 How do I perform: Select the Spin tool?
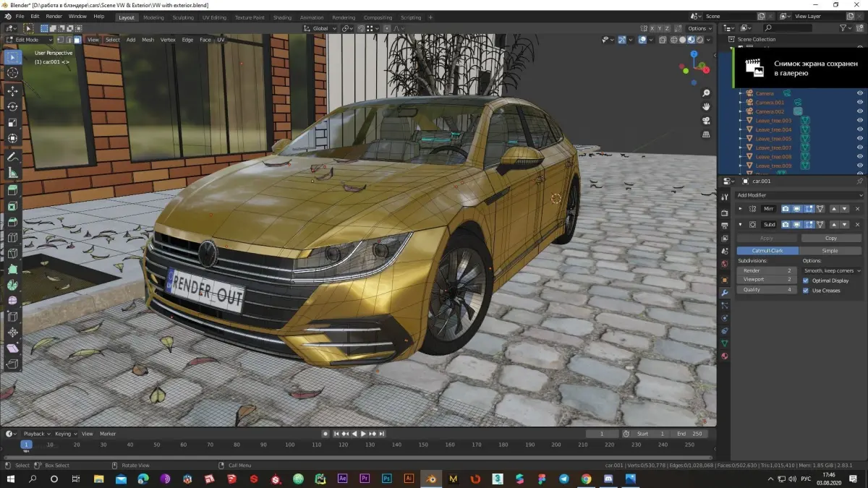tap(12, 285)
